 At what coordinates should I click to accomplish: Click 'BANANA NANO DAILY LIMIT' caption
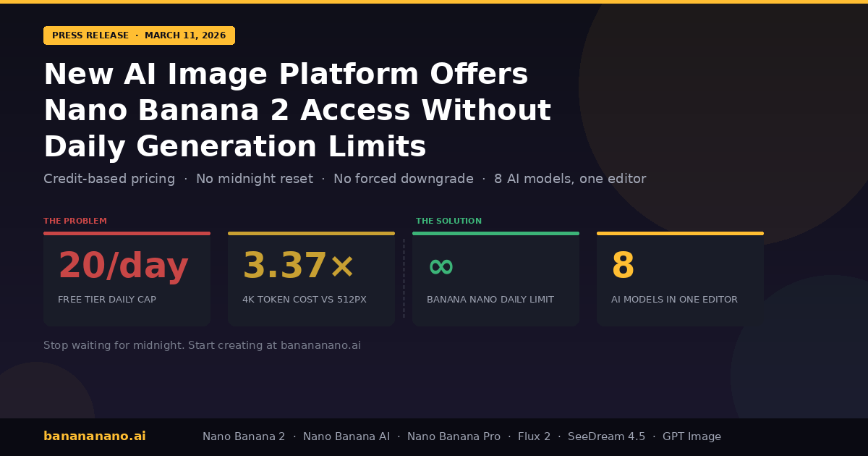(490, 300)
